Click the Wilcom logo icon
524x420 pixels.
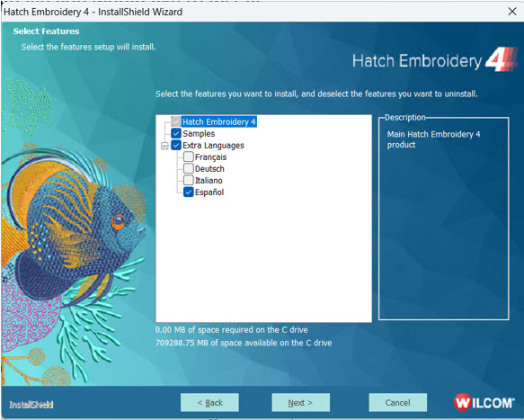click(x=484, y=402)
